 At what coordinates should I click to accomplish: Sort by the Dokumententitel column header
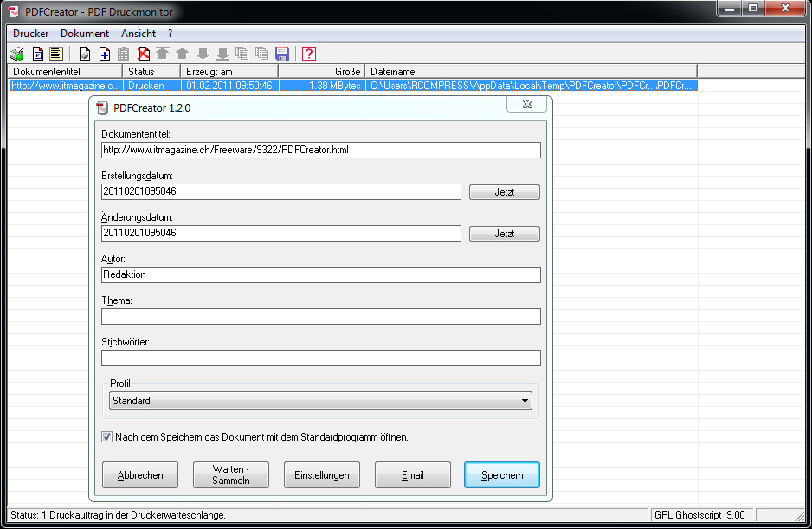click(65, 72)
